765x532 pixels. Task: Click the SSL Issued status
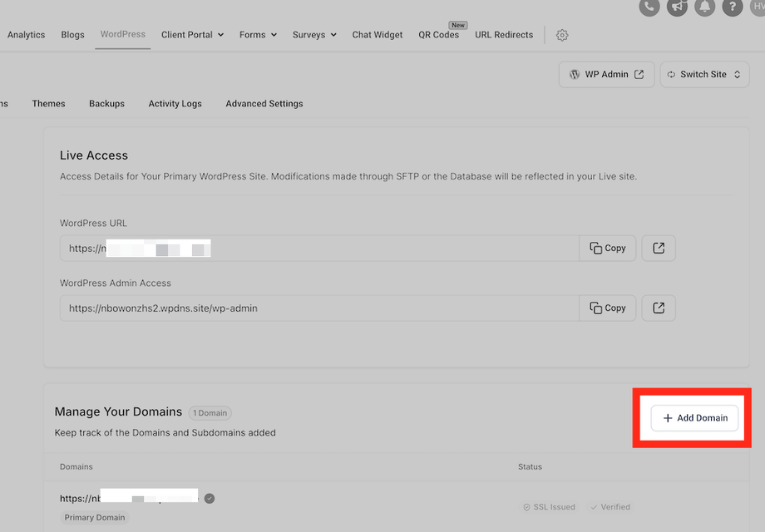tap(550, 507)
